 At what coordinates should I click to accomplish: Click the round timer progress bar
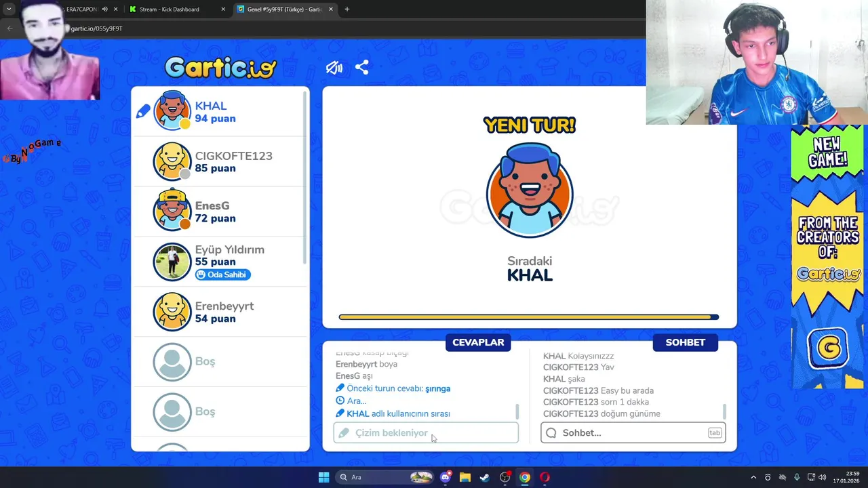(x=529, y=317)
